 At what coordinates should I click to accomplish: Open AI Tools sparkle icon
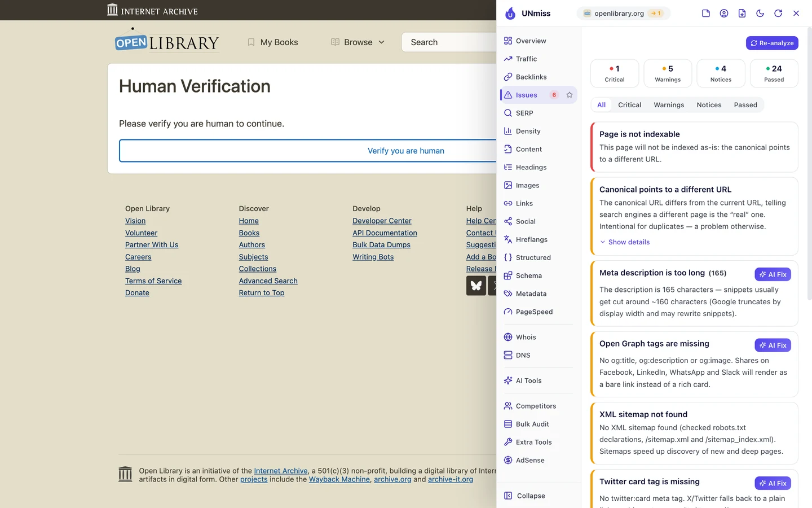pos(508,380)
